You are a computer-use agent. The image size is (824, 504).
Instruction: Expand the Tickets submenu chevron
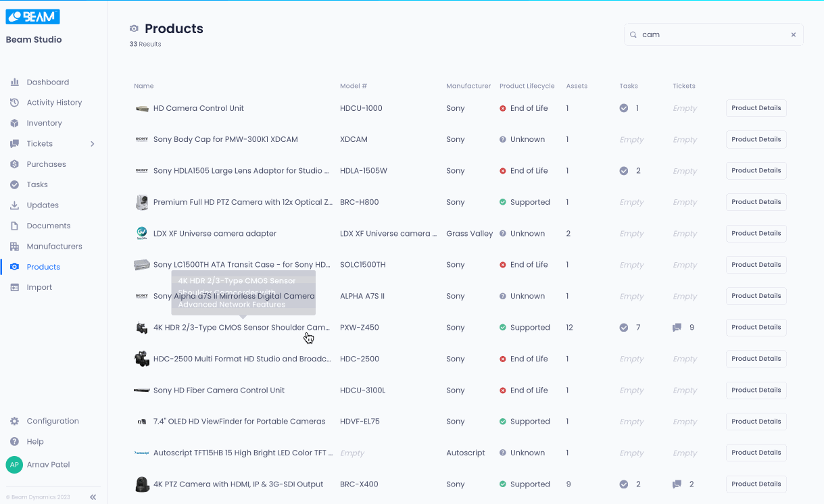[x=93, y=144]
